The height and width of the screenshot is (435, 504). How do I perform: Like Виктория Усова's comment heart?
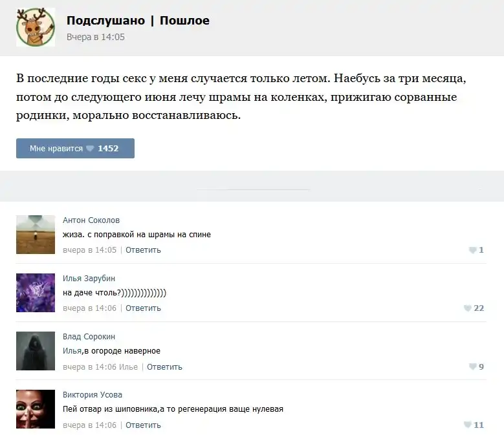click(468, 425)
